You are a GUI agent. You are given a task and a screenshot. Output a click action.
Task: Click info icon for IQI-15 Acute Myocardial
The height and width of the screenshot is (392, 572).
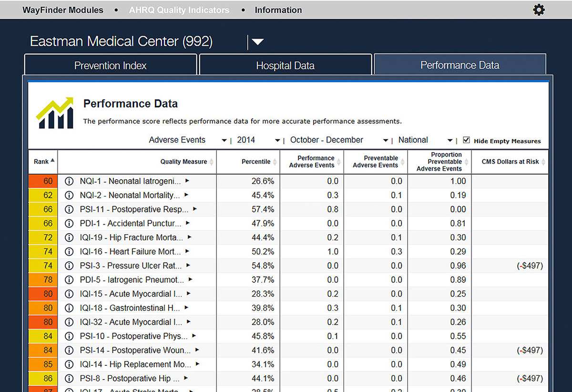point(69,294)
